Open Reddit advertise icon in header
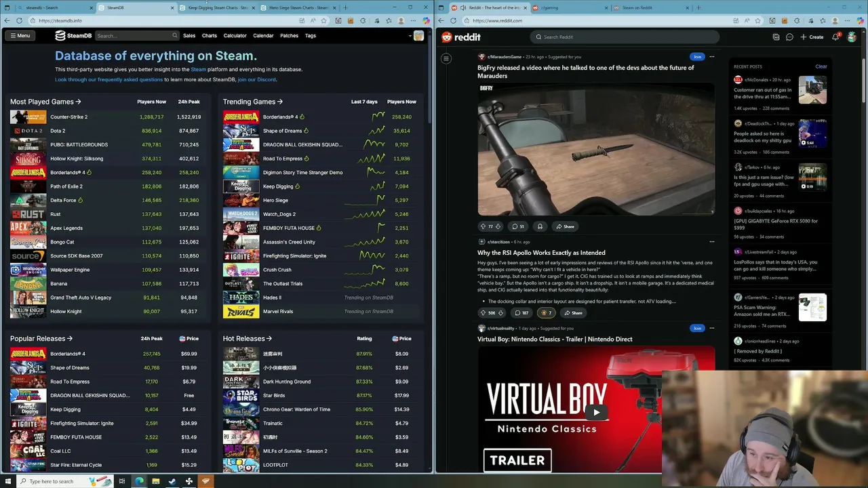This screenshot has width=868, height=488. [x=776, y=37]
